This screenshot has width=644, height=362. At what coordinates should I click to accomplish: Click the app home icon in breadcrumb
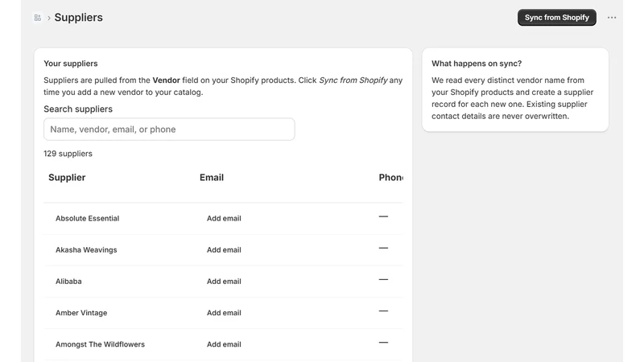(37, 18)
